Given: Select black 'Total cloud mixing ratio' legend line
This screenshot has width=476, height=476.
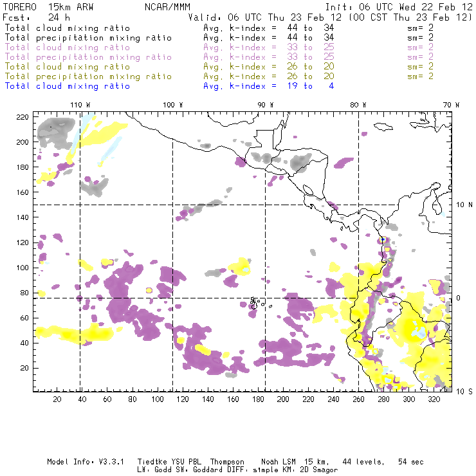Looking at the screenshot, I should point(68,28).
